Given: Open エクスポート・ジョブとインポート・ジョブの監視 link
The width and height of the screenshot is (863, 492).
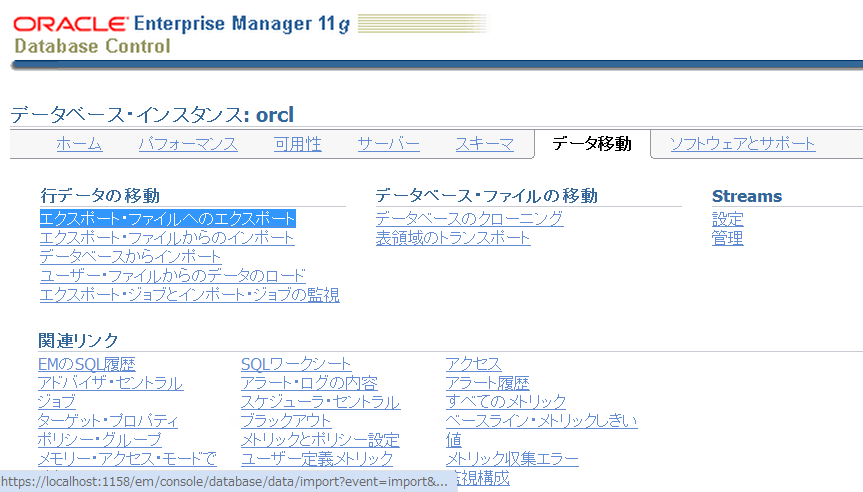Looking at the screenshot, I should pyautogui.click(x=189, y=294).
